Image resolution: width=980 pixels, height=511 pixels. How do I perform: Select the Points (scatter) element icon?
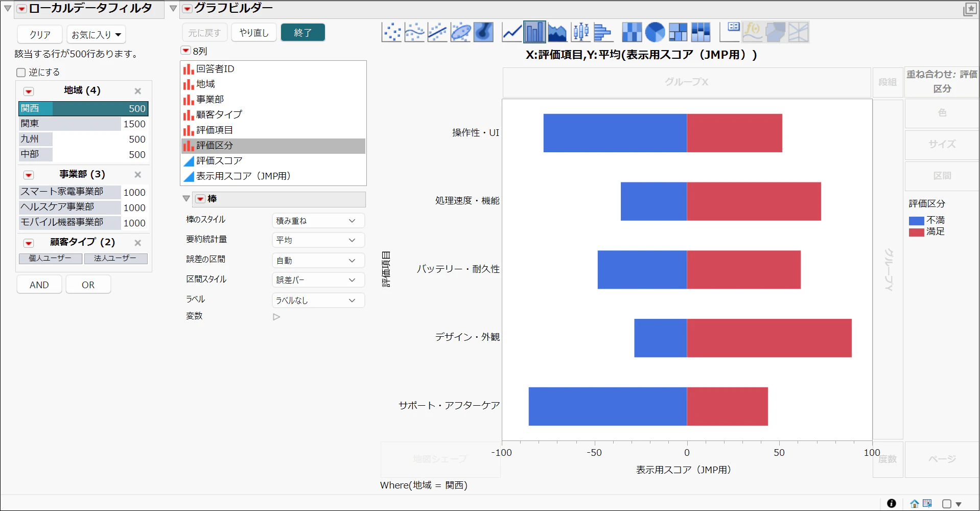391,32
